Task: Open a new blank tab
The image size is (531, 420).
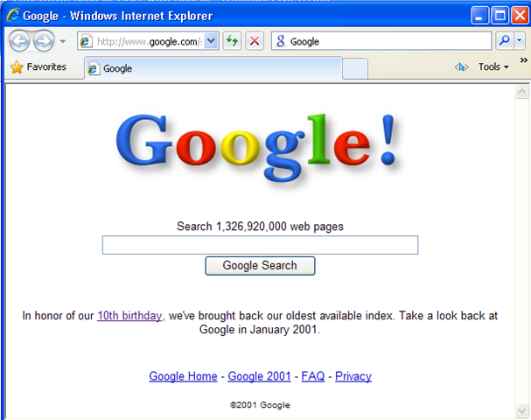Action: 355,69
